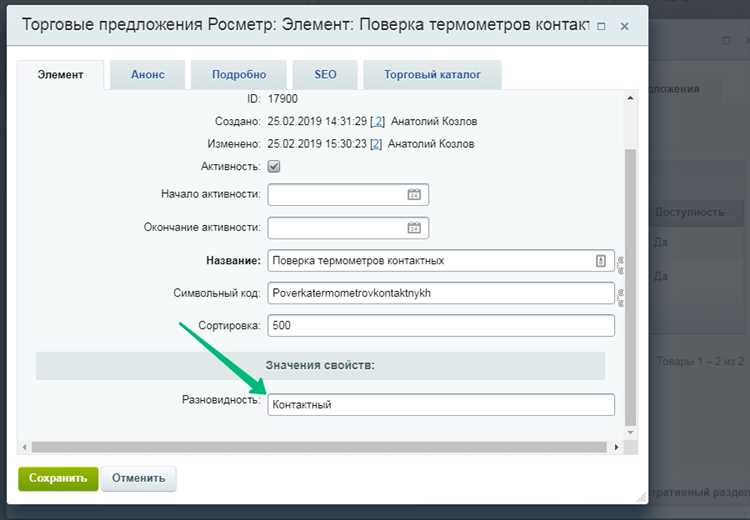750x520 pixels.
Task: Click the name Анатолий Козлов in Изменено row
Action: (x=431, y=144)
